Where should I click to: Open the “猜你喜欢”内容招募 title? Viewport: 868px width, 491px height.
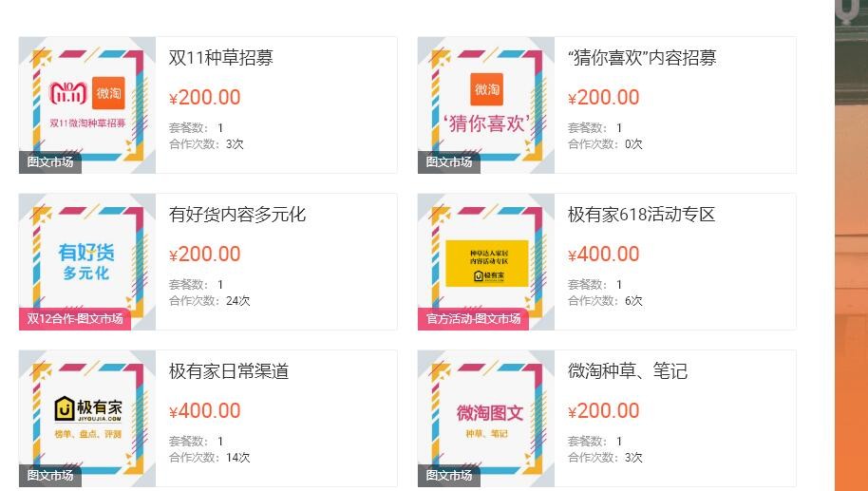642,58
